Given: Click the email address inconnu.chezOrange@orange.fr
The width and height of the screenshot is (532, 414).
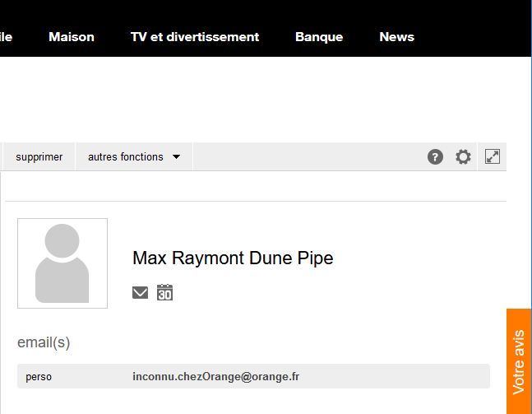Looking at the screenshot, I should click(x=215, y=377).
